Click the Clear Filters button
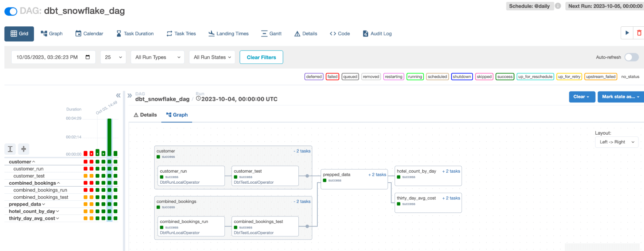Viewport: 644px width, 251px height. coord(261,57)
